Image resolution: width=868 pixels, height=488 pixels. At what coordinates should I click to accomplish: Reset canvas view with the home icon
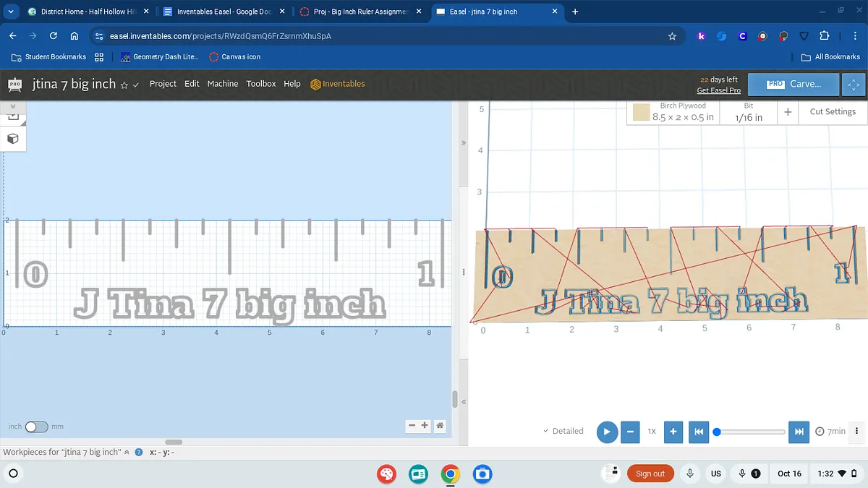pyautogui.click(x=440, y=426)
